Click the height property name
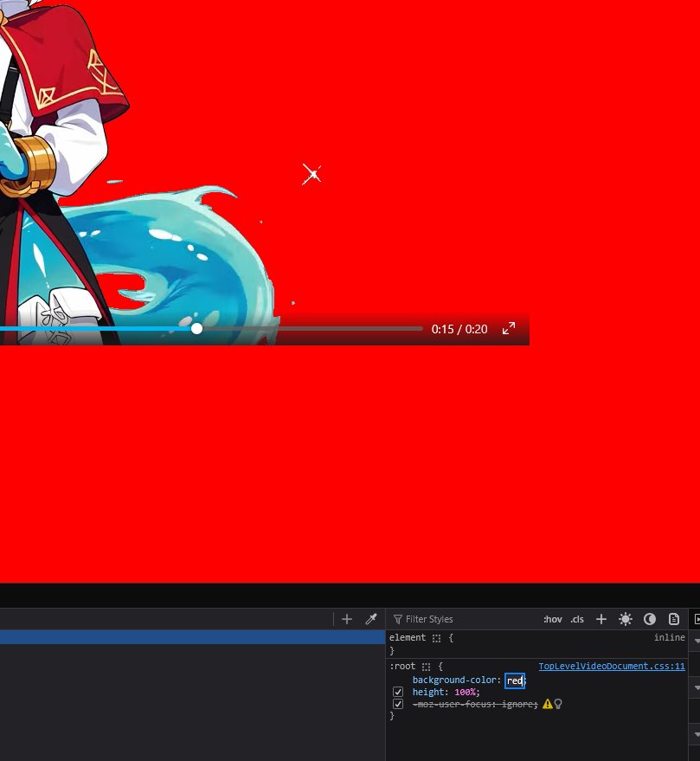This screenshot has height=761, width=700. click(428, 692)
